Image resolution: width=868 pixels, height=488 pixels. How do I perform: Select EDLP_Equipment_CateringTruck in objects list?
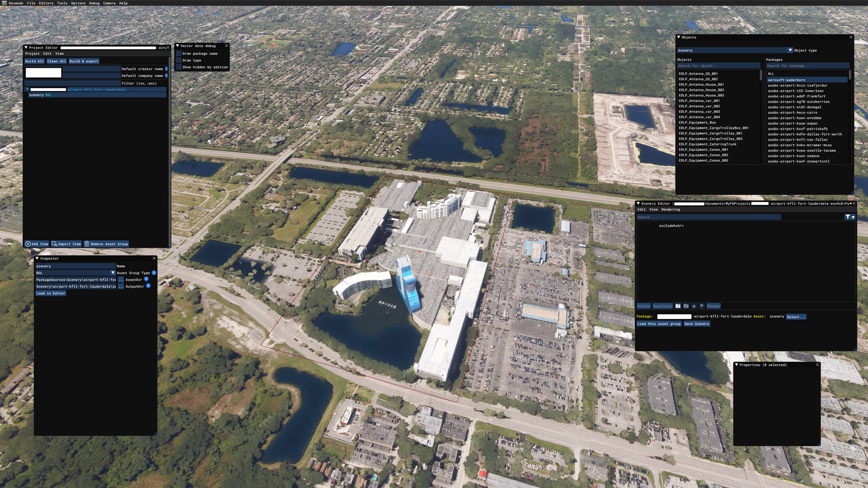click(x=707, y=144)
